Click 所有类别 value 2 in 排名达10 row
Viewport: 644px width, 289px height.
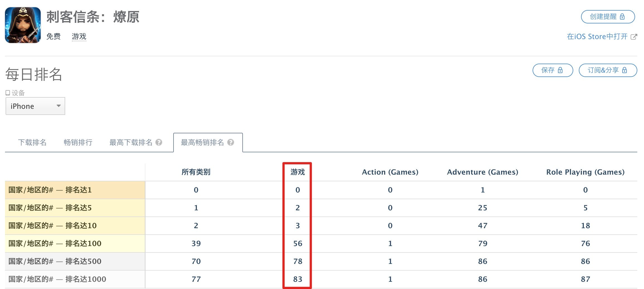pos(196,226)
